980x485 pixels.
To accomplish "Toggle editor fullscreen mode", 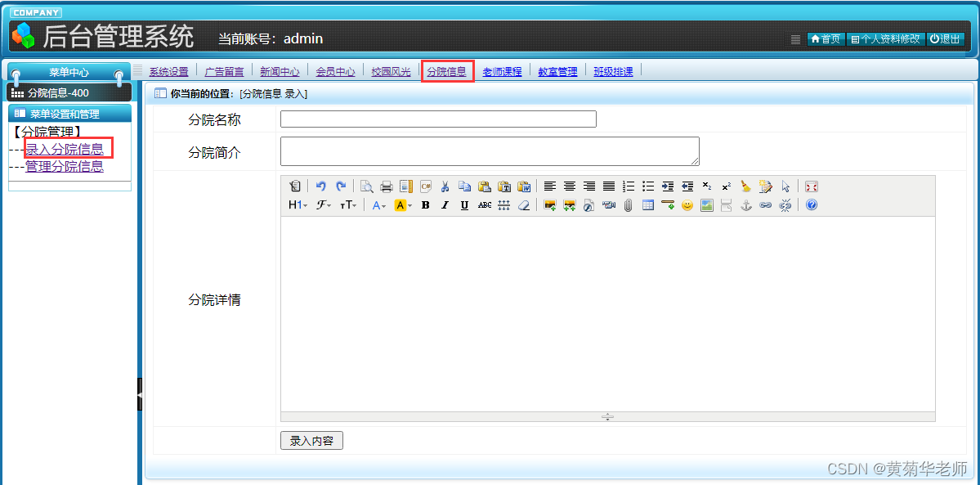I will click(x=812, y=186).
